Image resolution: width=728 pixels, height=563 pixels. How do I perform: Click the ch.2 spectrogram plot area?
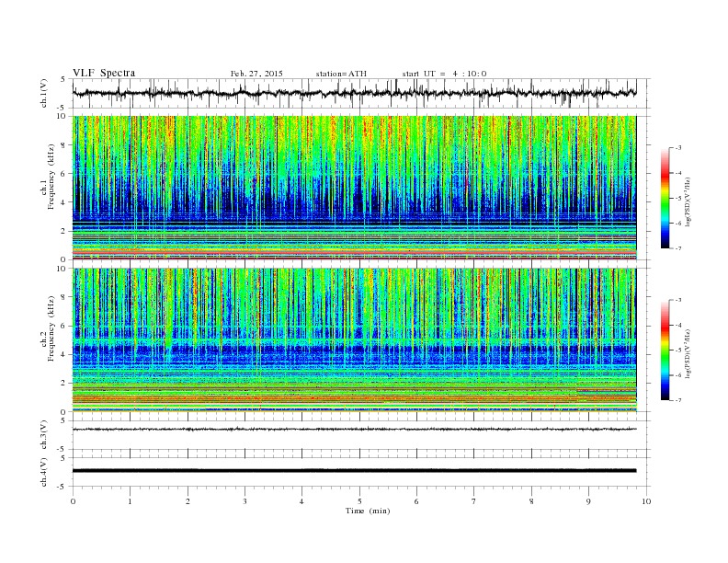[x=355, y=340]
